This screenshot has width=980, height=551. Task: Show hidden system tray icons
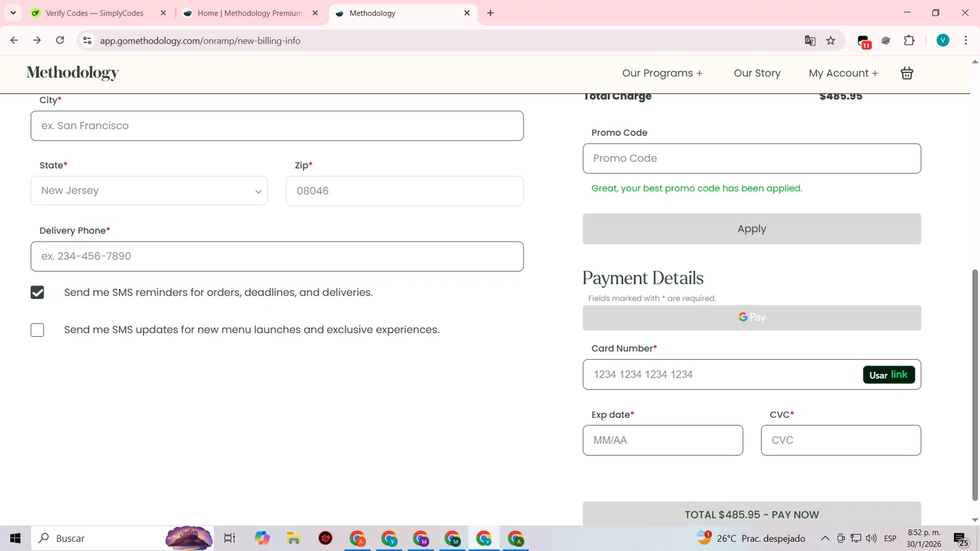point(825,539)
